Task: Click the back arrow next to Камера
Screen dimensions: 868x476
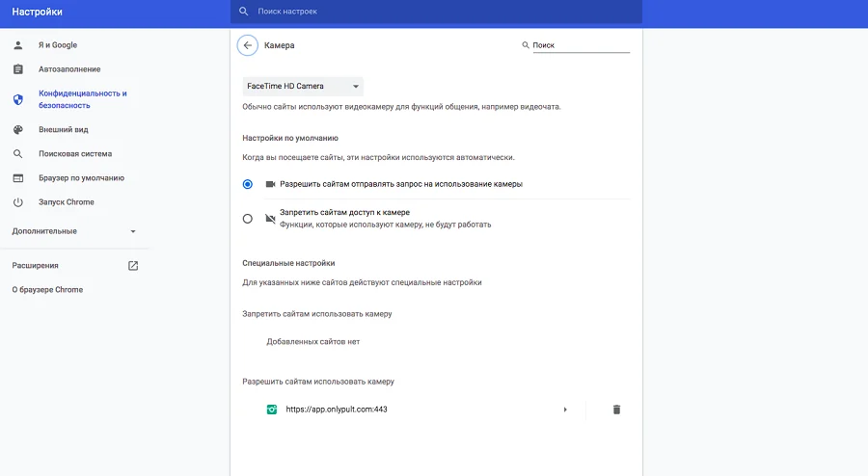Action: pyautogui.click(x=248, y=45)
